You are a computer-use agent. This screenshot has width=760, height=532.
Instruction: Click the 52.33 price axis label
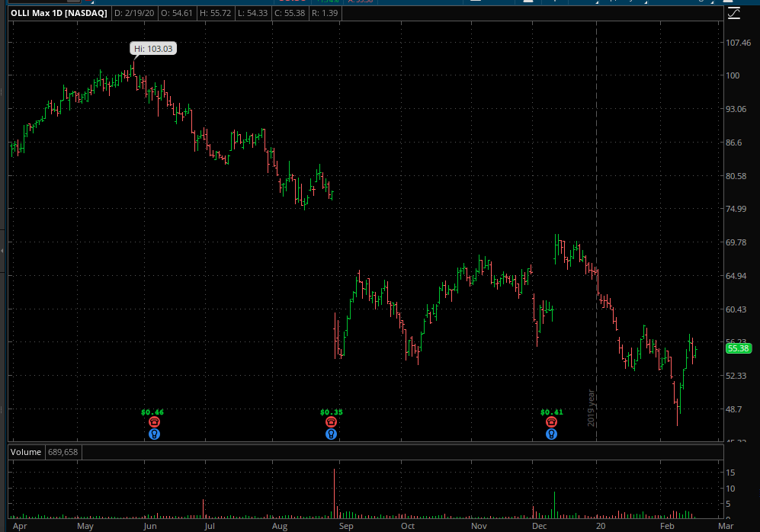(736, 376)
